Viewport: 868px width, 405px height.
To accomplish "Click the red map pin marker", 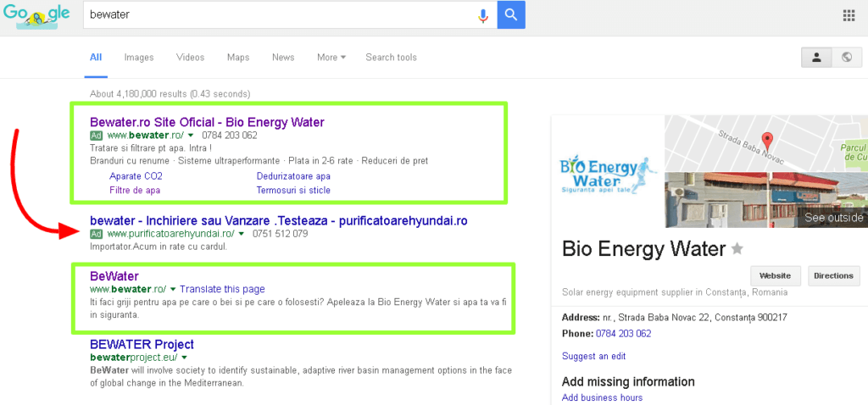I will (767, 141).
